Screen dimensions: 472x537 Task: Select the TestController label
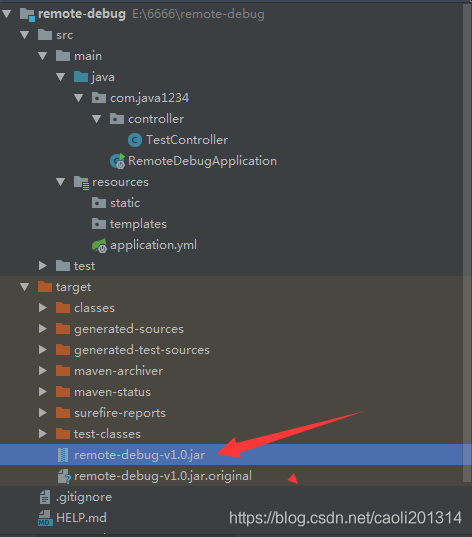(187, 140)
